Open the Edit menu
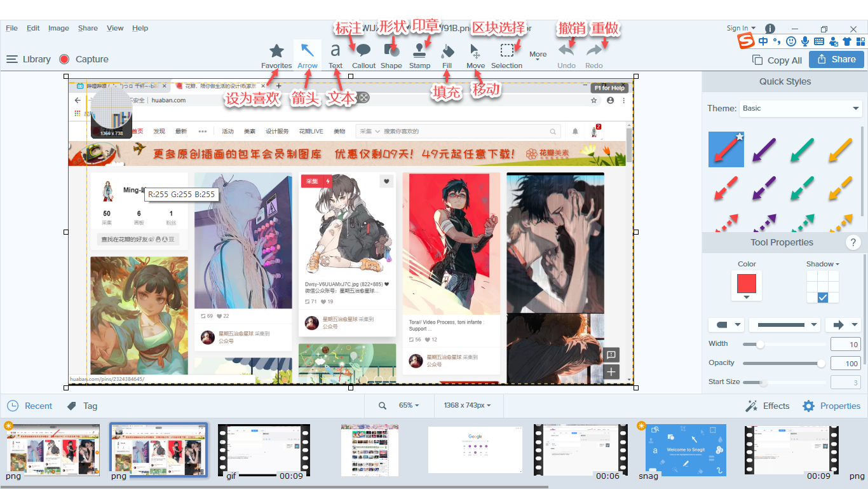Viewport: 868px width, 489px height. click(33, 28)
